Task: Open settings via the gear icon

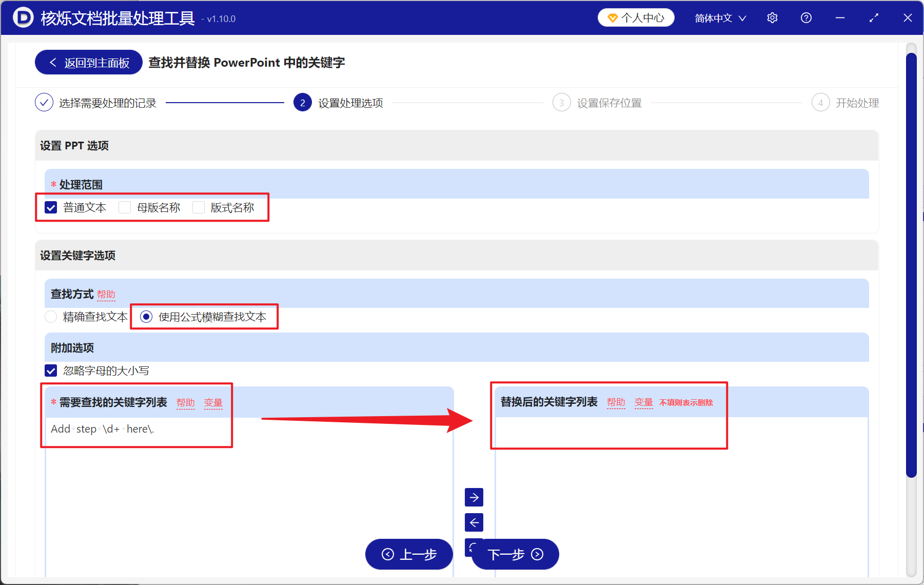Action: click(772, 17)
